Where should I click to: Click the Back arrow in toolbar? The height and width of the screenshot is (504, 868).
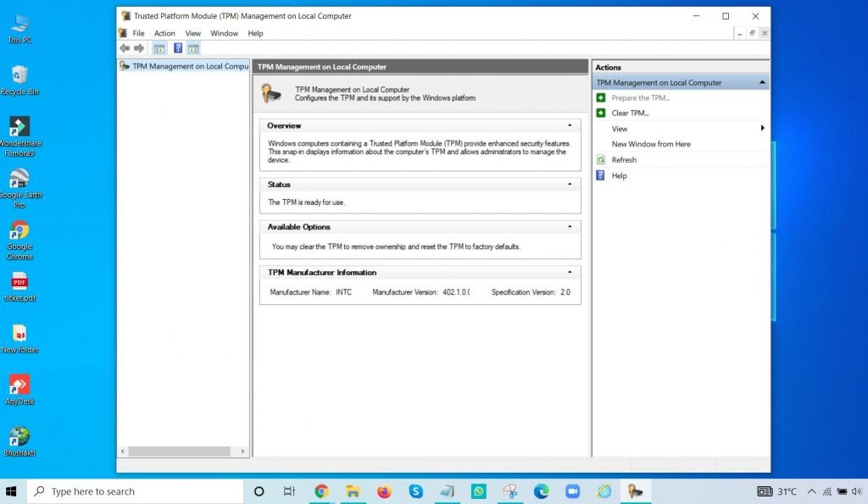point(125,48)
